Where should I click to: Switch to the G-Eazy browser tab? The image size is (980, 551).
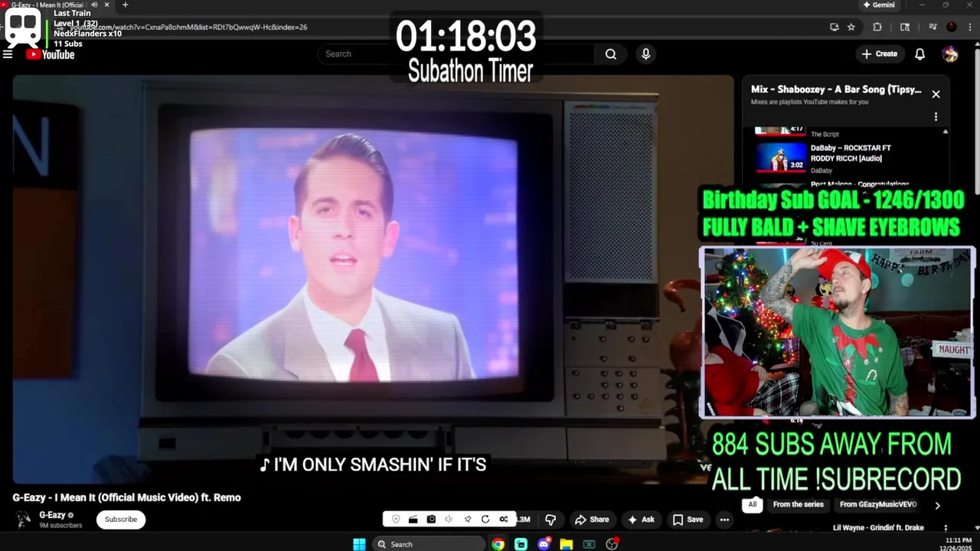[52, 5]
